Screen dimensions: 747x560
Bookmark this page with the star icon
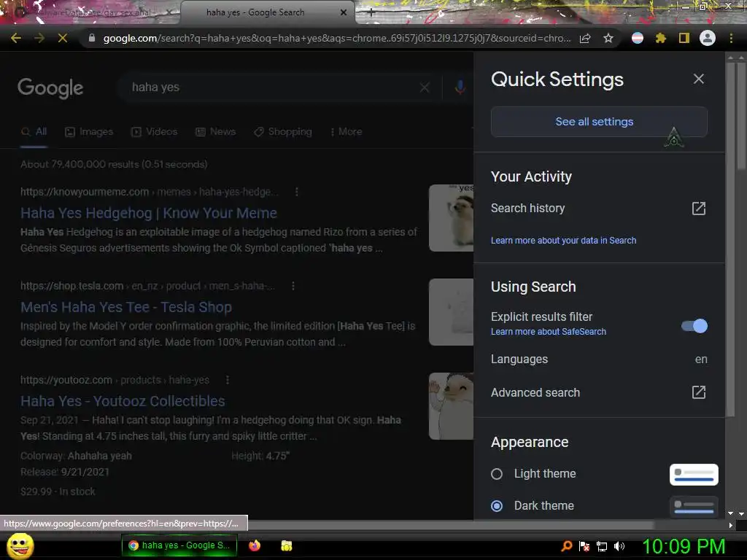[608, 38]
